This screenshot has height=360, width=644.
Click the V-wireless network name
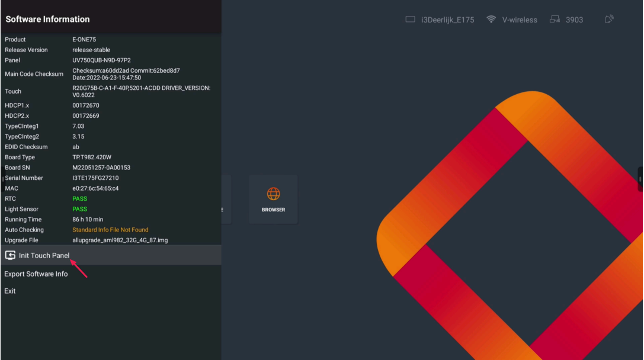pos(520,20)
